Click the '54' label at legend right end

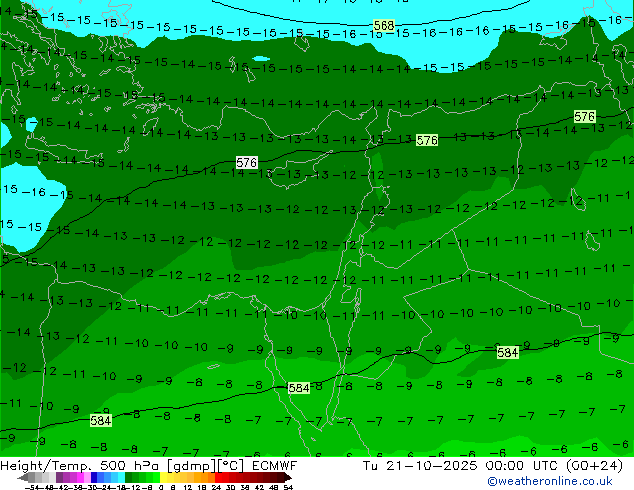click(288, 487)
